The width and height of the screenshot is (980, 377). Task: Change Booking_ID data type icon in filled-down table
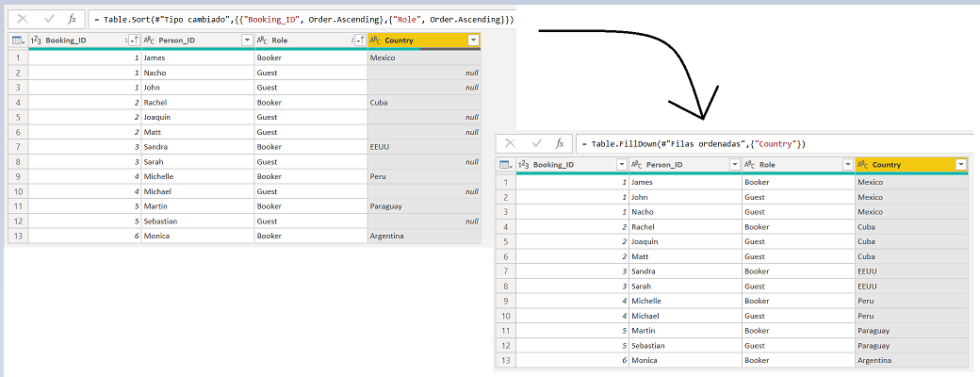coord(523,164)
